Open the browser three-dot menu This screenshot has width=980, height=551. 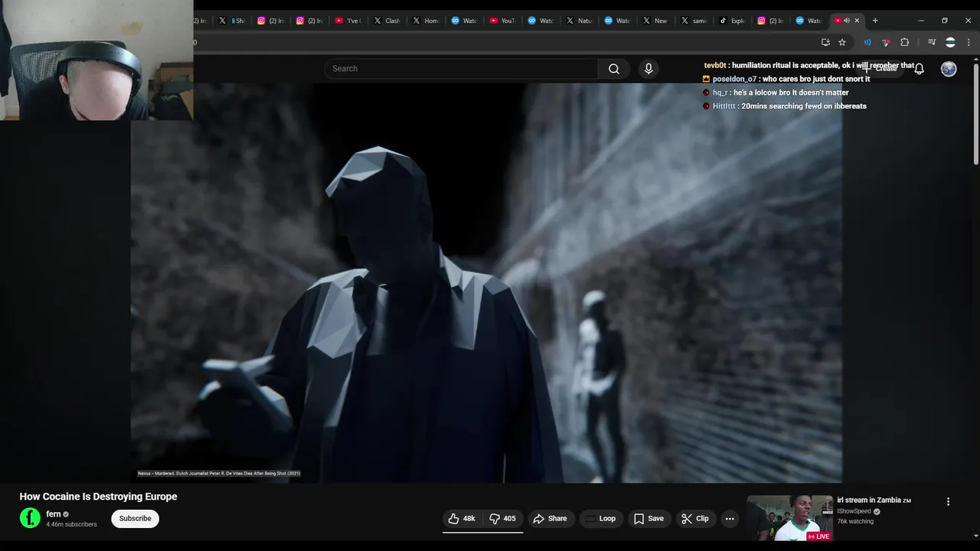coord(969,42)
